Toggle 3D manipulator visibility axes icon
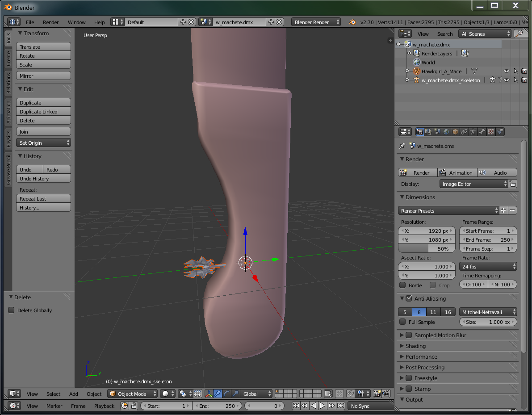The width and height of the screenshot is (532, 415). tap(209, 394)
